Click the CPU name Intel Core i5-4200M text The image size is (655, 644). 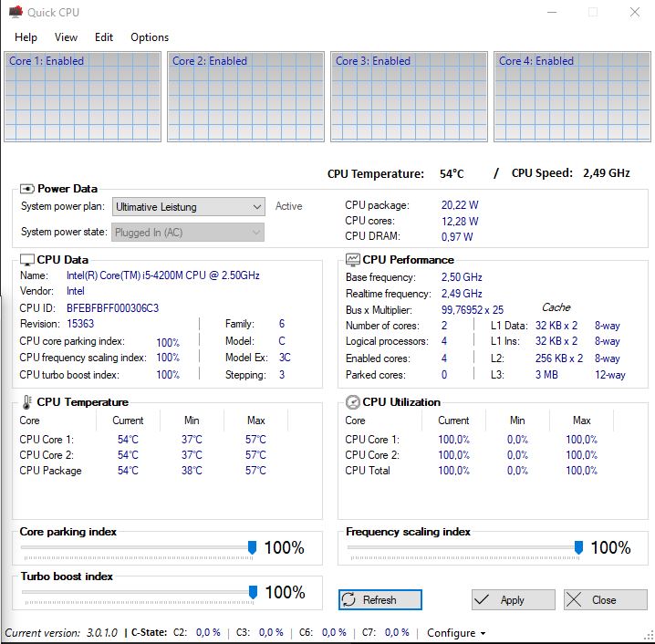click(163, 275)
